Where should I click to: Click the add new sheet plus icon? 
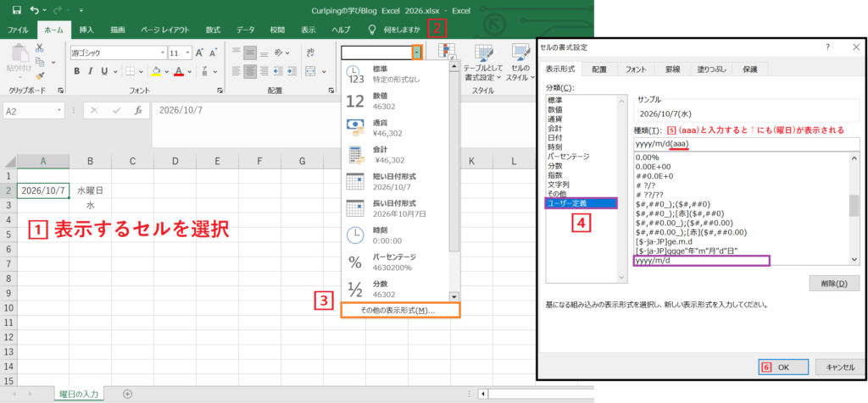tap(127, 394)
